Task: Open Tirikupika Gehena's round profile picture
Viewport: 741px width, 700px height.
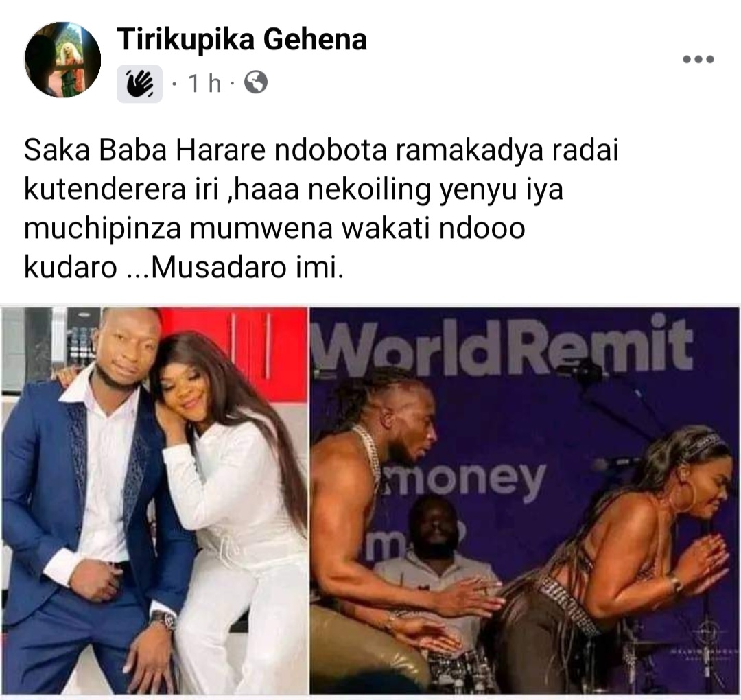Action: tap(62, 60)
